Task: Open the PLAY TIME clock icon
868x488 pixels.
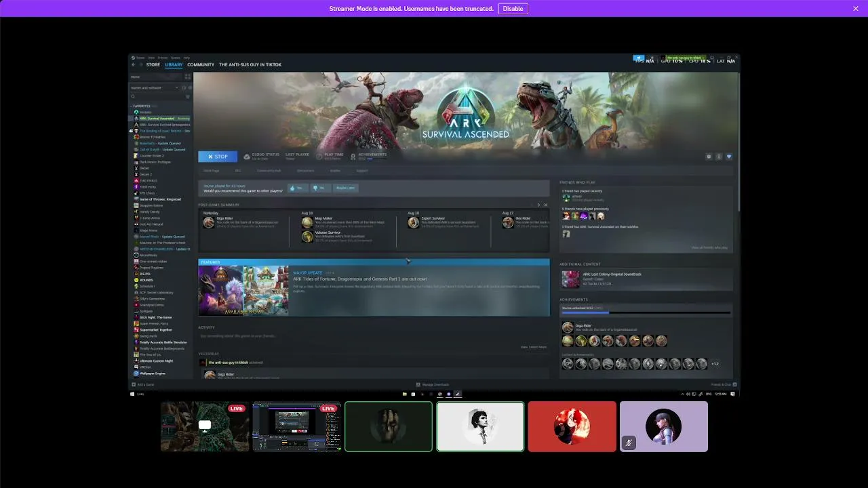Action: coord(319,157)
